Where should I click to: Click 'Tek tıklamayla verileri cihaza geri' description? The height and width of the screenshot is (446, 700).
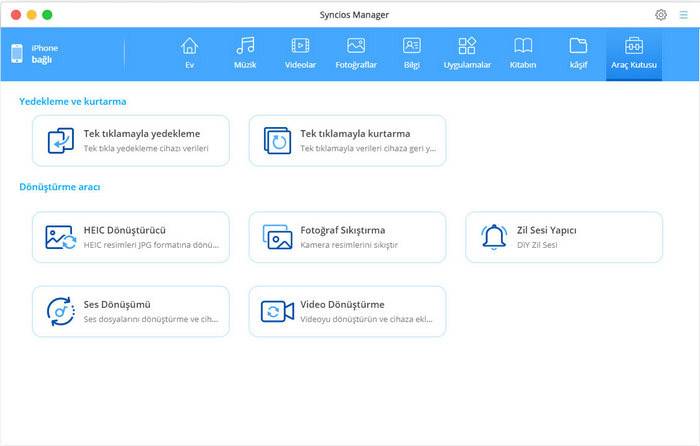pyautogui.click(x=368, y=149)
